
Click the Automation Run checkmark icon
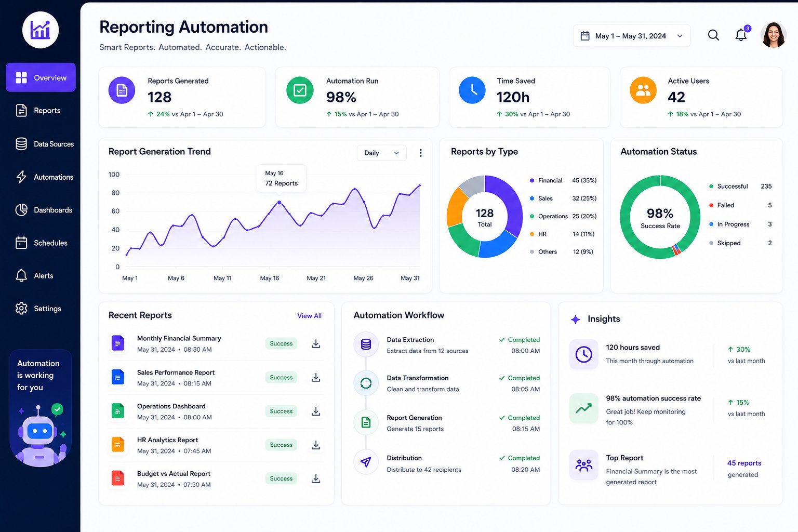(300, 90)
